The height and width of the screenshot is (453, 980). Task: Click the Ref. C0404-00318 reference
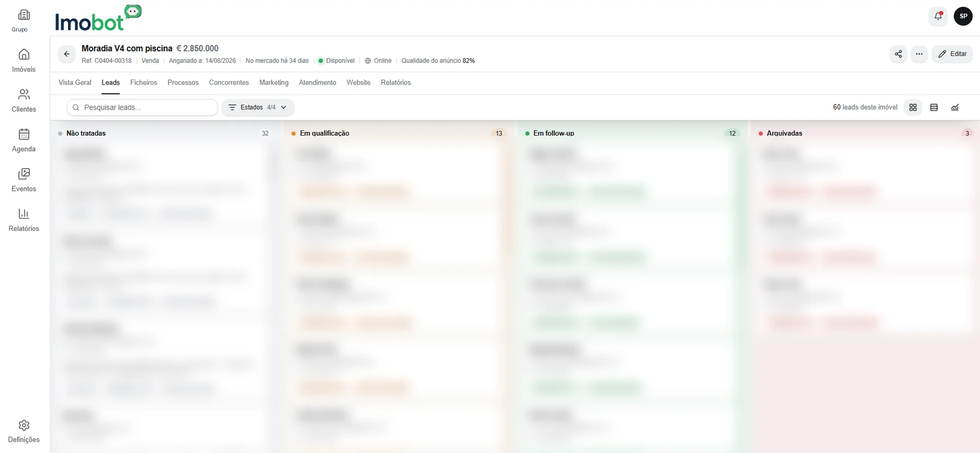pos(106,61)
